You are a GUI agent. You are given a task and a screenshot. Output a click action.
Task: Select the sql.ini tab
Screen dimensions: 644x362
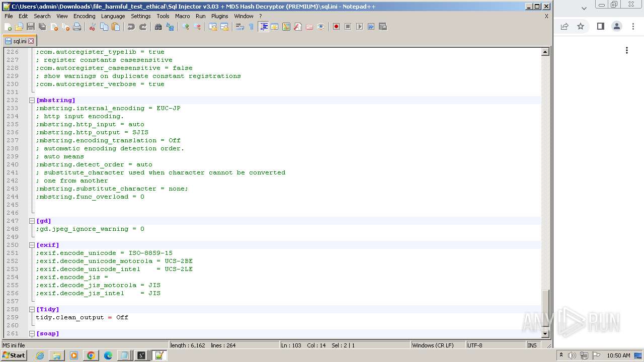(20, 41)
